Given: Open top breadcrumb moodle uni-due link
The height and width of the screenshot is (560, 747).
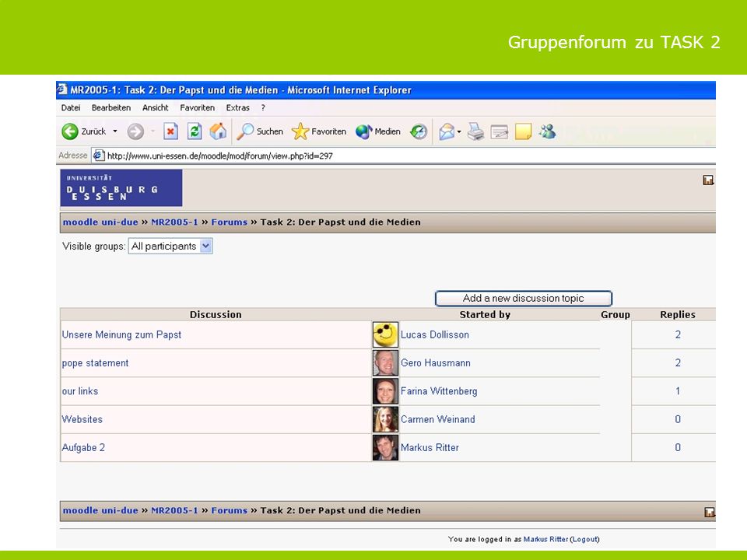Looking at the screenshot, I should tap(100, 222).
